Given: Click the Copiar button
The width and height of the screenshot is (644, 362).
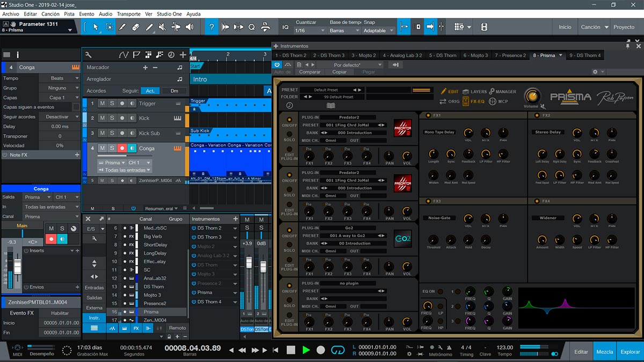Looking at the screenshot, I should click(x=339, y=72).
